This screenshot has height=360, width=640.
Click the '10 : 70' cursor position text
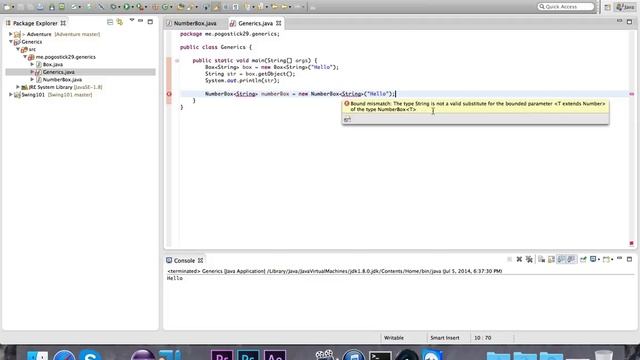pyautogui.click(x=482, y=338)
